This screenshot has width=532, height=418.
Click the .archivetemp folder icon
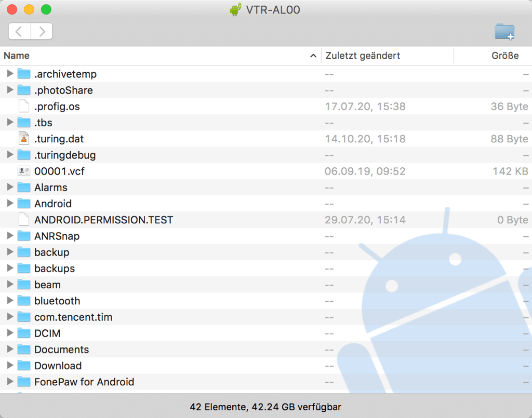click(x=24, y=74)
